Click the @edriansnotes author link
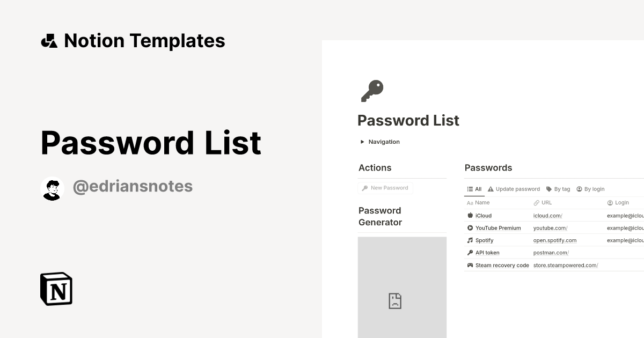 coord(133,186)
